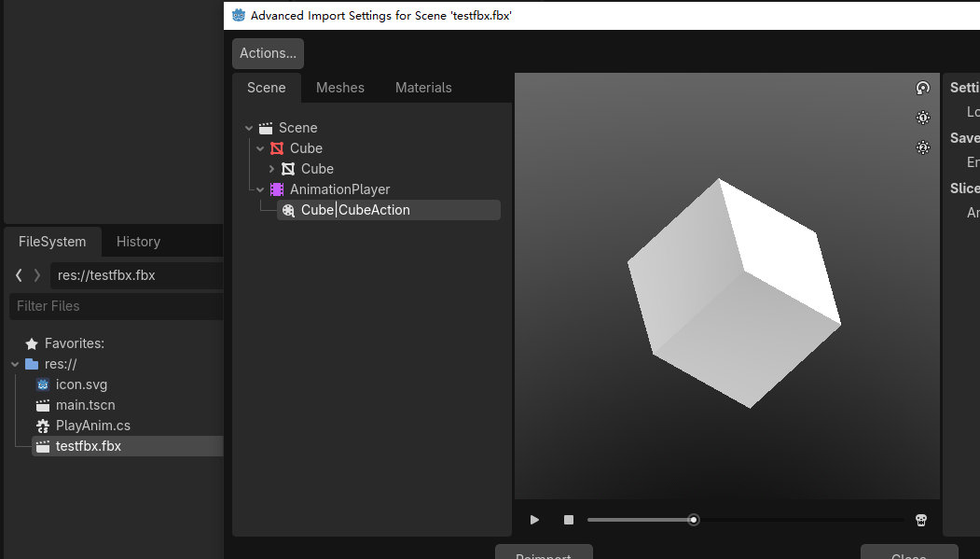Toggle preview light rotation icon
Screen dimensions: 980x559
click(922, 88)
